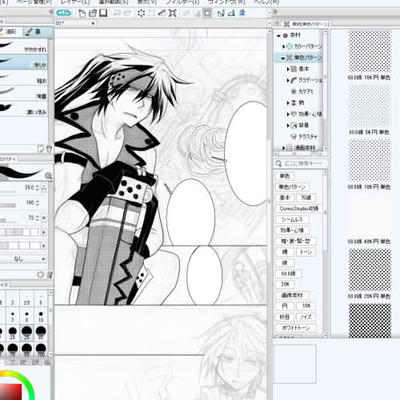Click the Fill/paint icon in top toolbar
Image resolution: width=400 pixels, height=400 pixels.
point(162,13)
